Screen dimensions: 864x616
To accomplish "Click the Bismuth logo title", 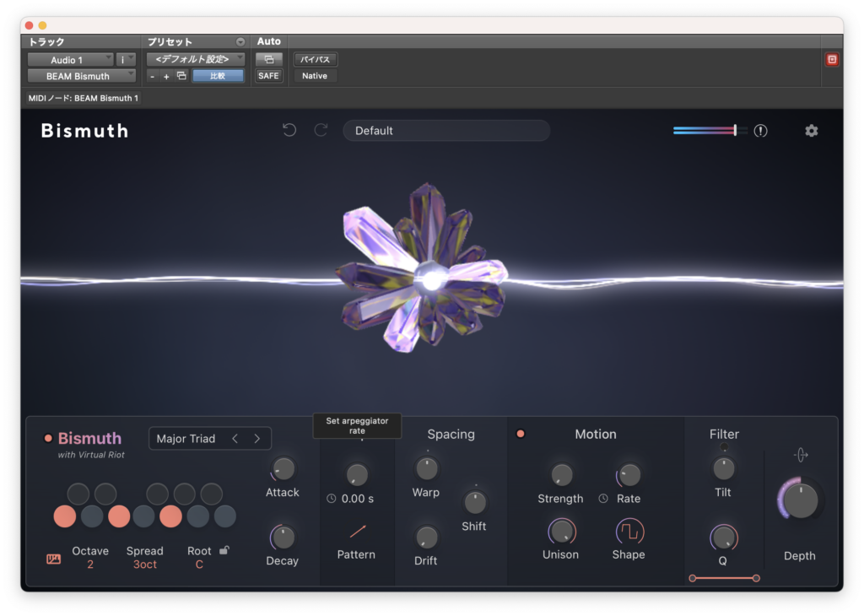I will (x=85, y=131).
